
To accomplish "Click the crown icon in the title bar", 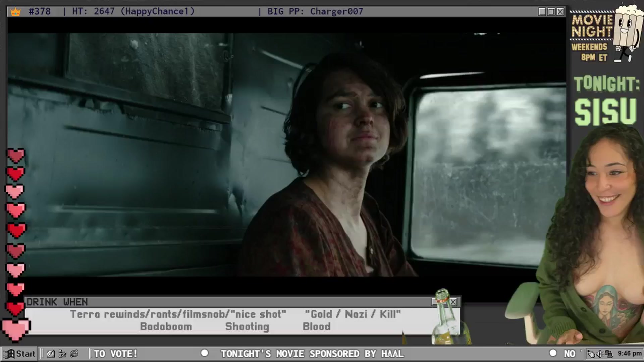I will click(16, 12).
